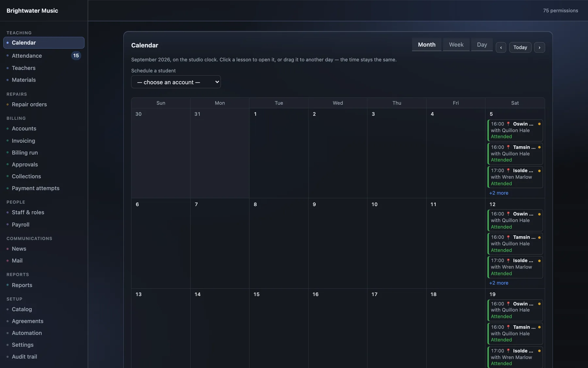The height and width of the screenshot is (368, 588).
Task: Open Collections page
Action: (x=44, y=176)
